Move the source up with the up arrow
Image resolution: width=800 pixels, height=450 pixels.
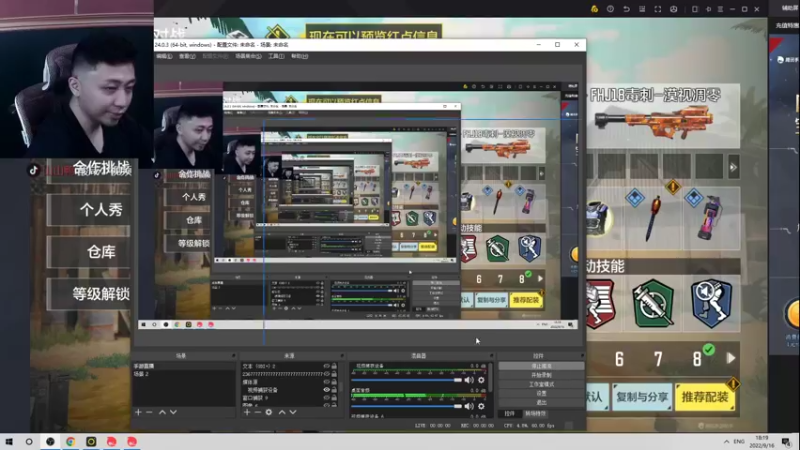coord(282,412)
